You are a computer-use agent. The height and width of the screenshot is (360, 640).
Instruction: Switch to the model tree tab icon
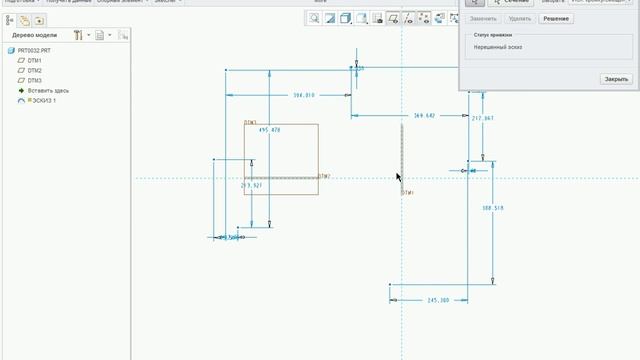point(10,20)
